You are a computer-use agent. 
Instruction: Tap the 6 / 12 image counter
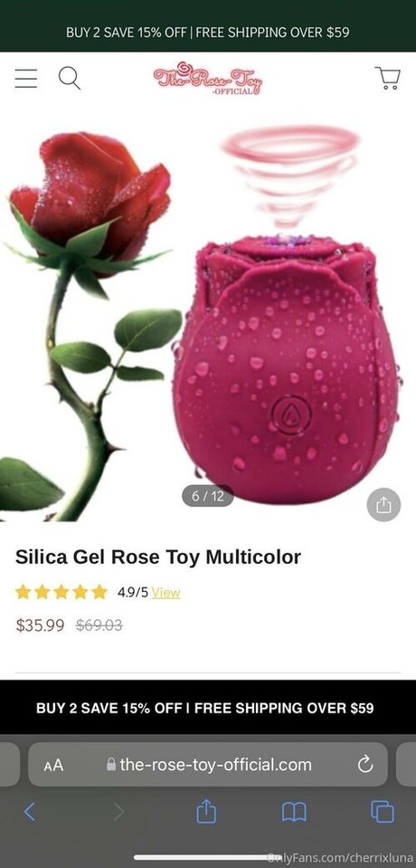click(208, 495)
